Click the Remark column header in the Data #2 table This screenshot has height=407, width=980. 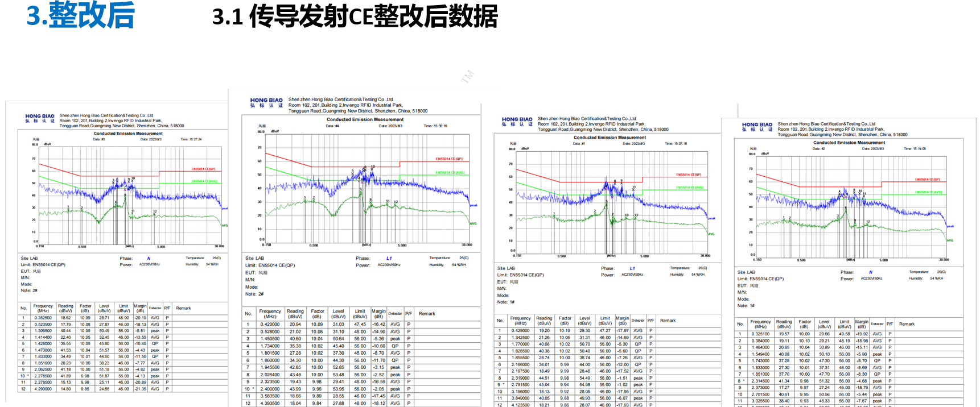point(907,324)
